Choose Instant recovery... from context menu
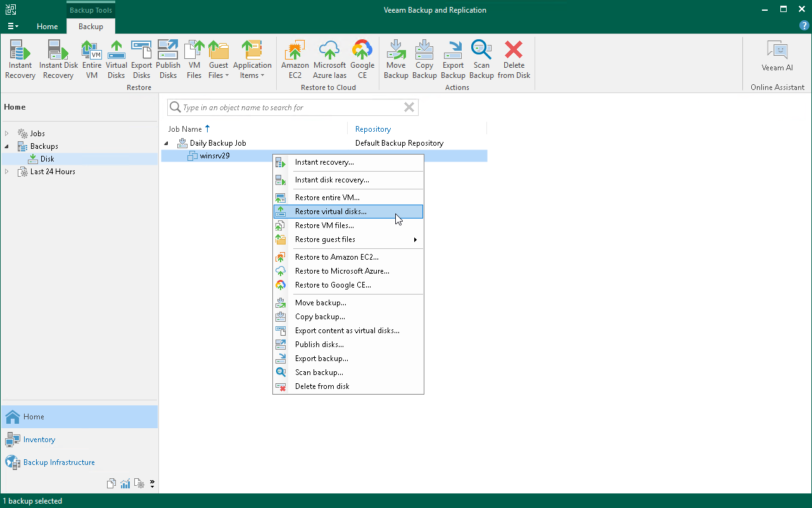 [348, 162]
